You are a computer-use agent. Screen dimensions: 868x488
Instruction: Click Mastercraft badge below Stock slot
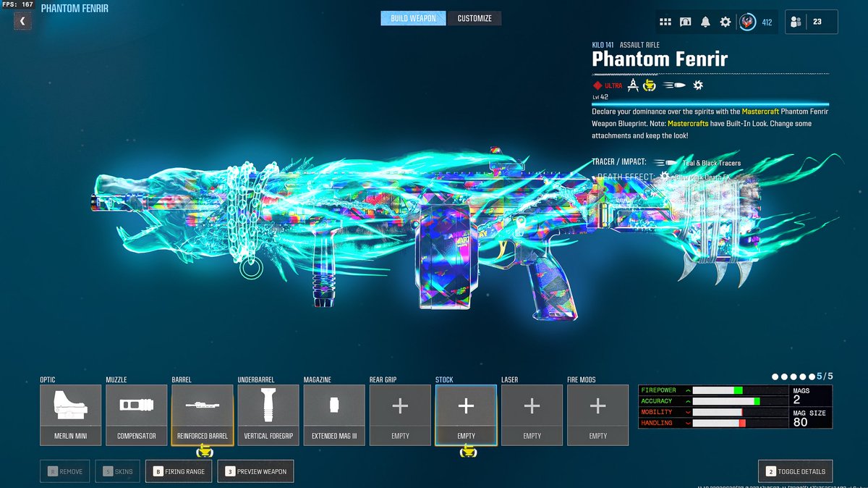[468, 452]
